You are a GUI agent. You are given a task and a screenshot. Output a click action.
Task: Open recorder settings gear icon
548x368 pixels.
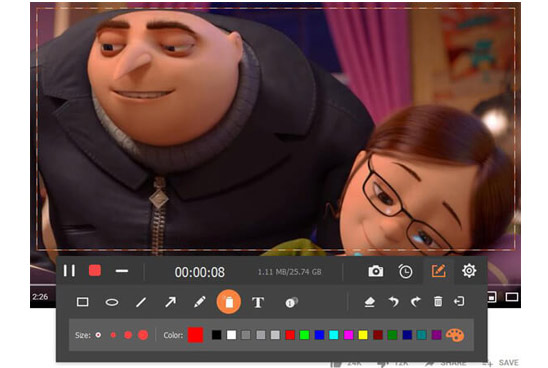tap(469, 270)
